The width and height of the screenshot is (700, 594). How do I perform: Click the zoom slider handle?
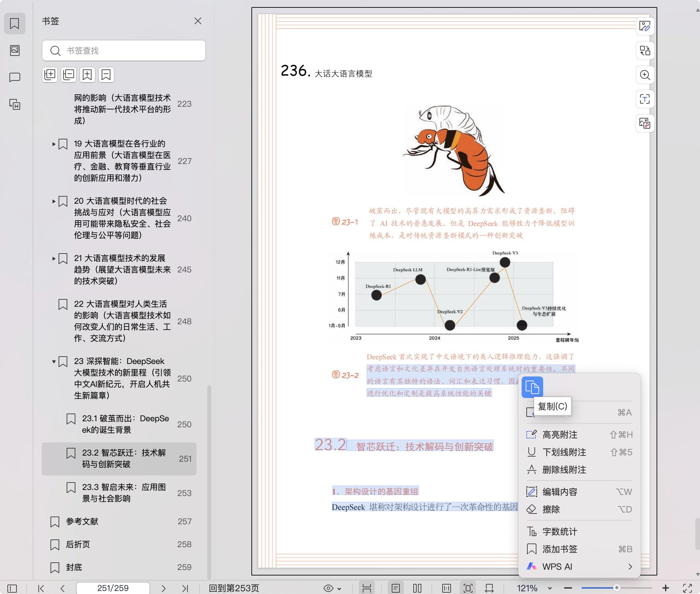click(x=617, y=588)
